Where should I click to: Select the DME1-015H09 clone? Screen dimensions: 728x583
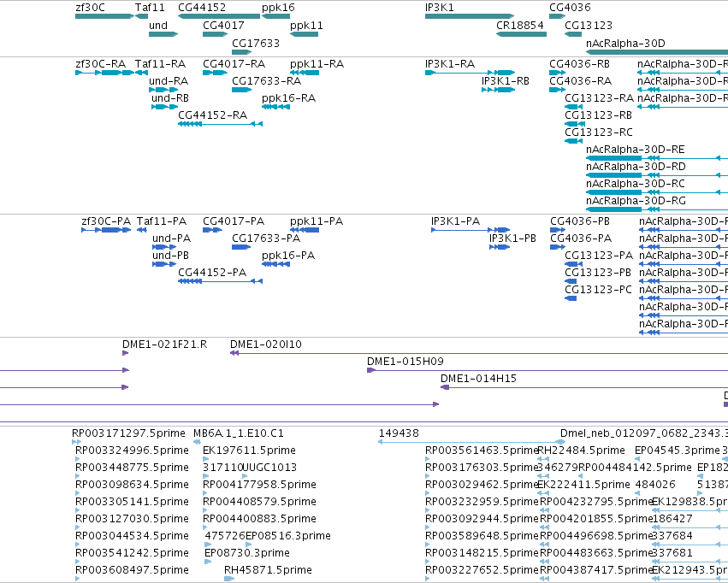pyautogui.click(x=547, y=371)
